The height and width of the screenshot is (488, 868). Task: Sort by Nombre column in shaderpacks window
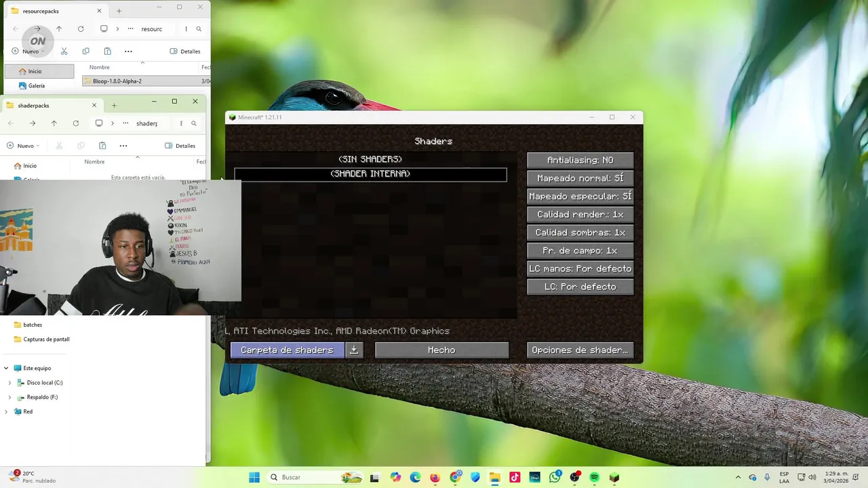click(94, 162)
